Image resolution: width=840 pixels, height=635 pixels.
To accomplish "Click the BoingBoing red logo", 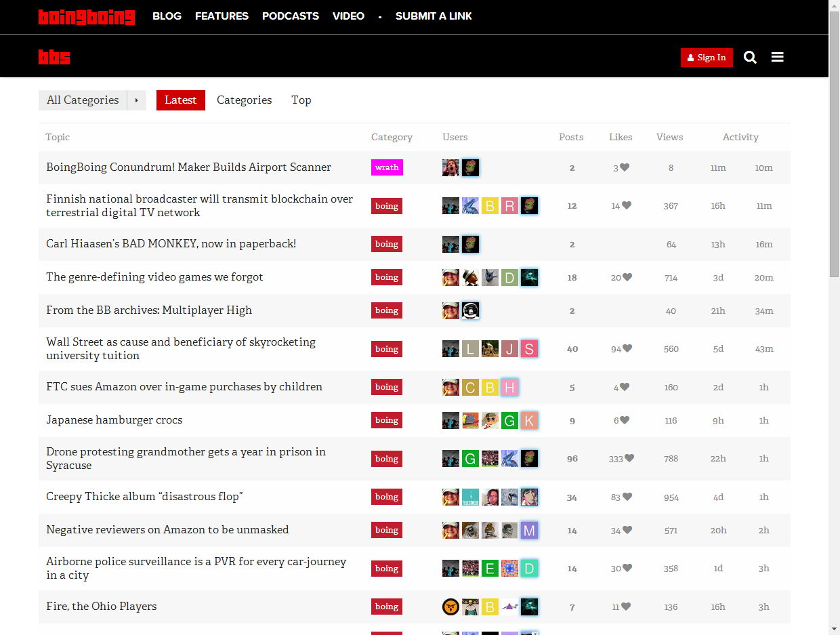I will tap(87, 16).
